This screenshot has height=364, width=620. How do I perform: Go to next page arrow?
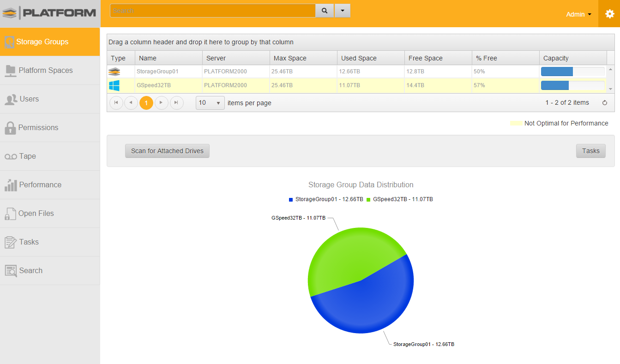point(161,103)
